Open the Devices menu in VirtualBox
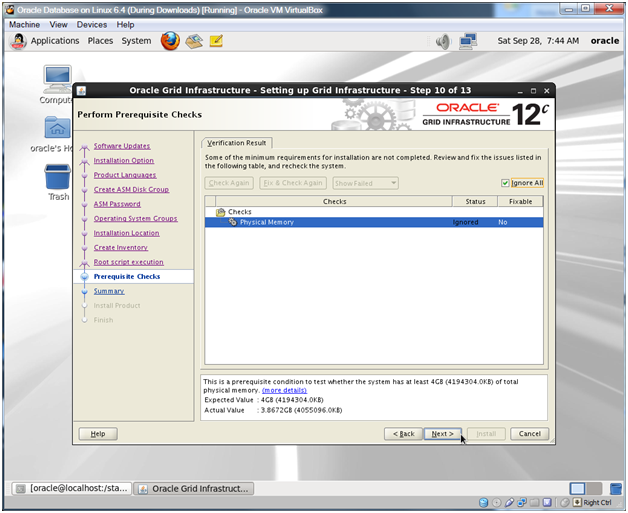 coord(92,24)
